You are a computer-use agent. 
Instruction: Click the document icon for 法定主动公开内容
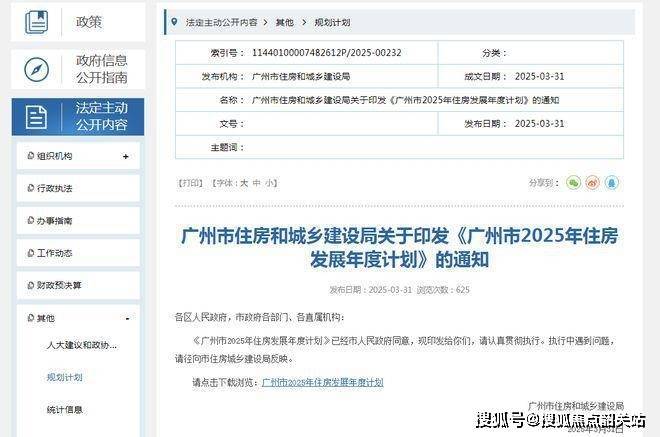tap(37, 117)
